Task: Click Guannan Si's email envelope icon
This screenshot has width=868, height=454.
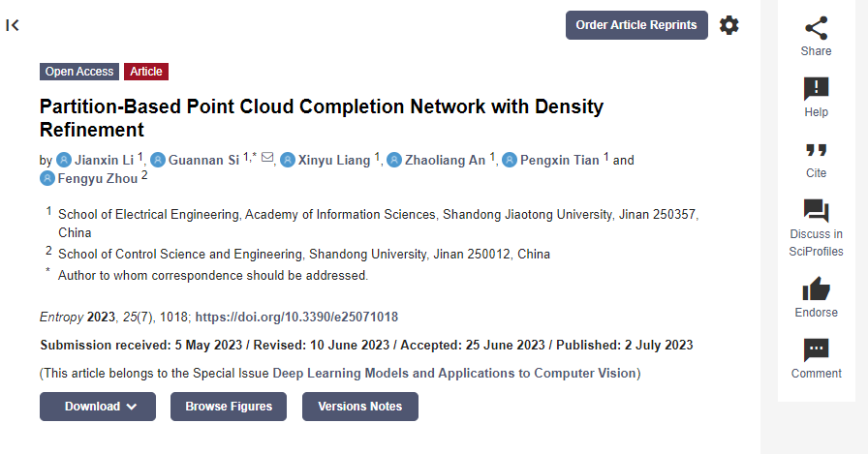Action: click(x=267, y=158)
